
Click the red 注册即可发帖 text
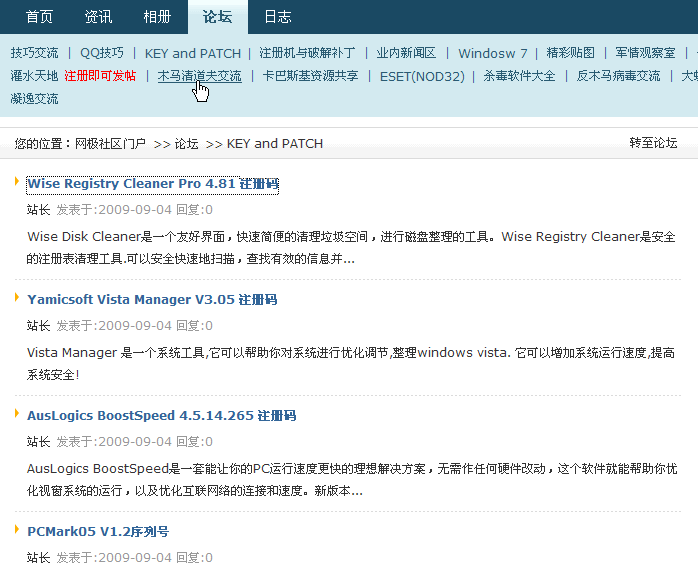(x=100, y=76)
